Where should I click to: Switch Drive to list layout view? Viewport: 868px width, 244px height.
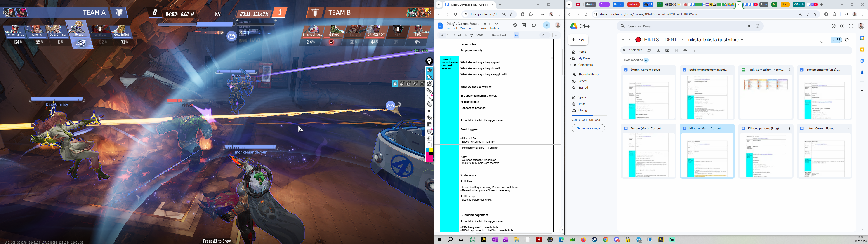(x=825, y=40)
